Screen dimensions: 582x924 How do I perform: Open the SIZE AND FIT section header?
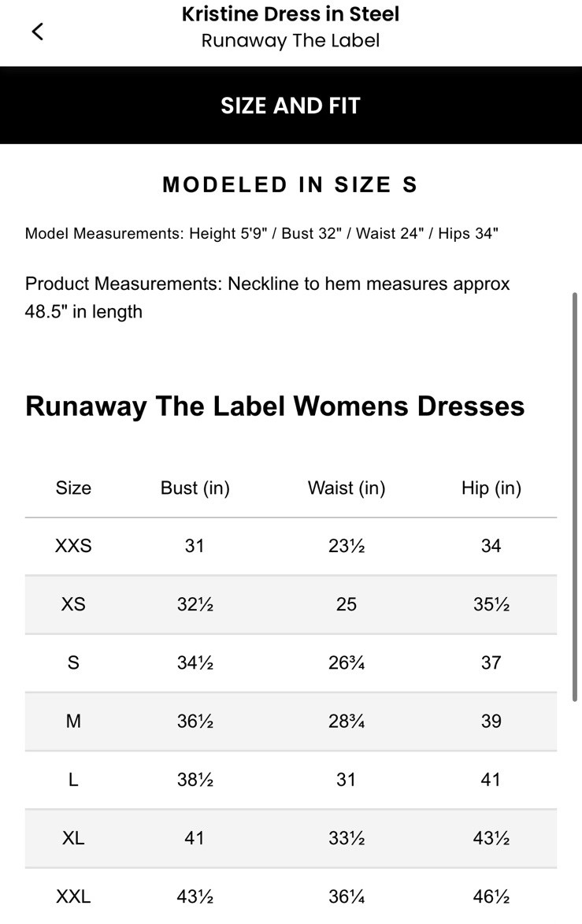291,105
